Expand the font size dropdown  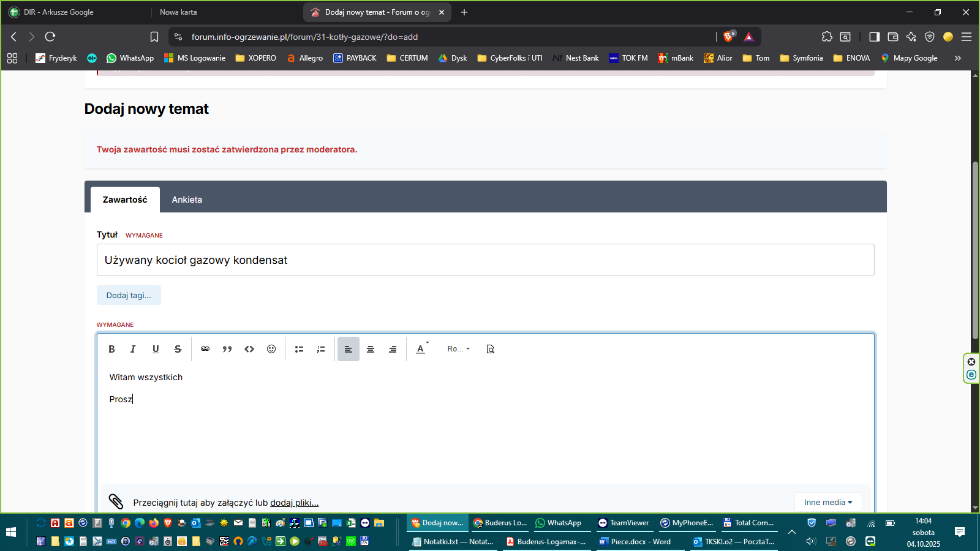(x=458, y=349)
